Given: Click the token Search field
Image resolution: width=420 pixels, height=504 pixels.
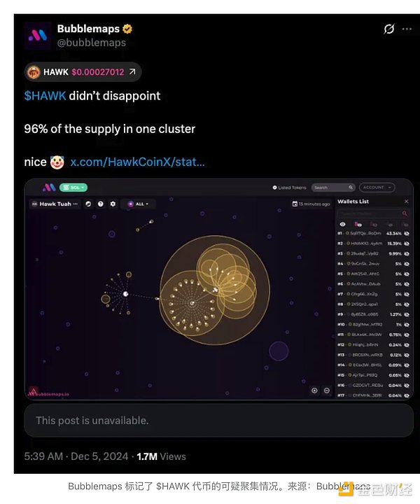Looking at the screenshot, I should pos(332,188).
